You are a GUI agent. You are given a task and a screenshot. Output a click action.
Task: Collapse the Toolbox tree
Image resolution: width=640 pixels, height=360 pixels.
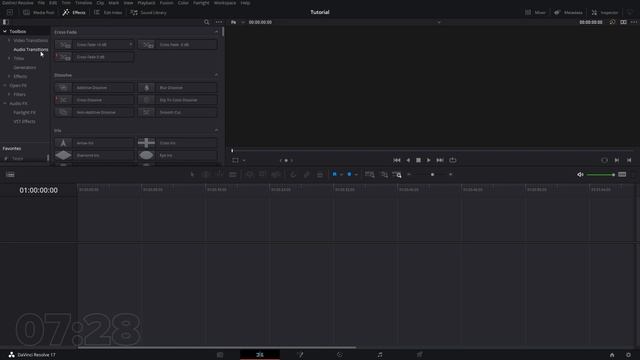tap(5, 31)
